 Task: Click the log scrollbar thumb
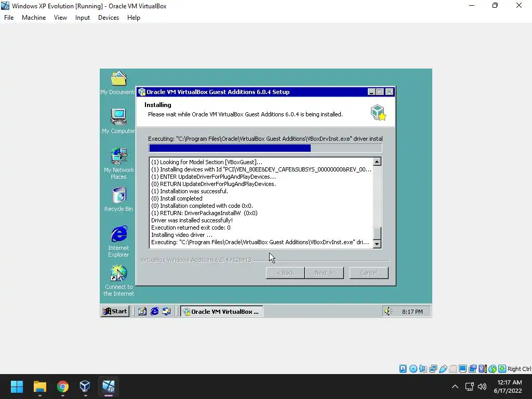[x=377, y=233]
